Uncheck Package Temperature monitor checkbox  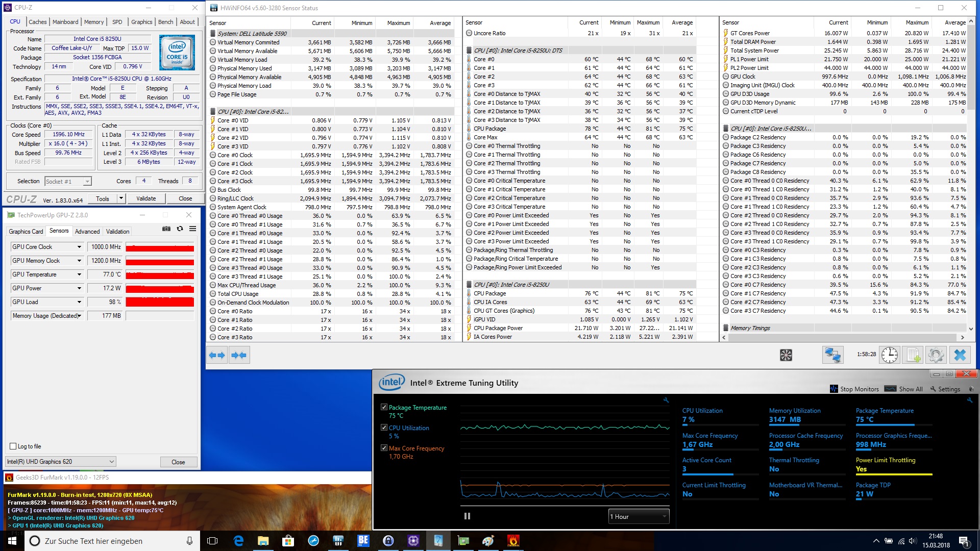click(x=384, y=407)
